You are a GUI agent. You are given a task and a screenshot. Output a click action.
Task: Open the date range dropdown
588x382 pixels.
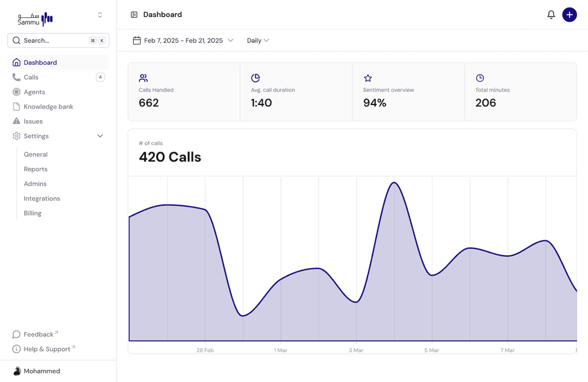[183, 40]
